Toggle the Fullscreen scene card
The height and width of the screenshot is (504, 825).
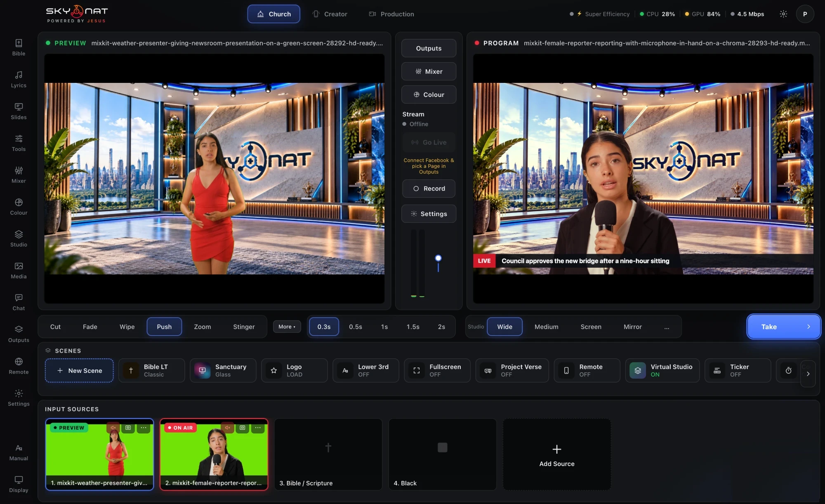(437, 370)
